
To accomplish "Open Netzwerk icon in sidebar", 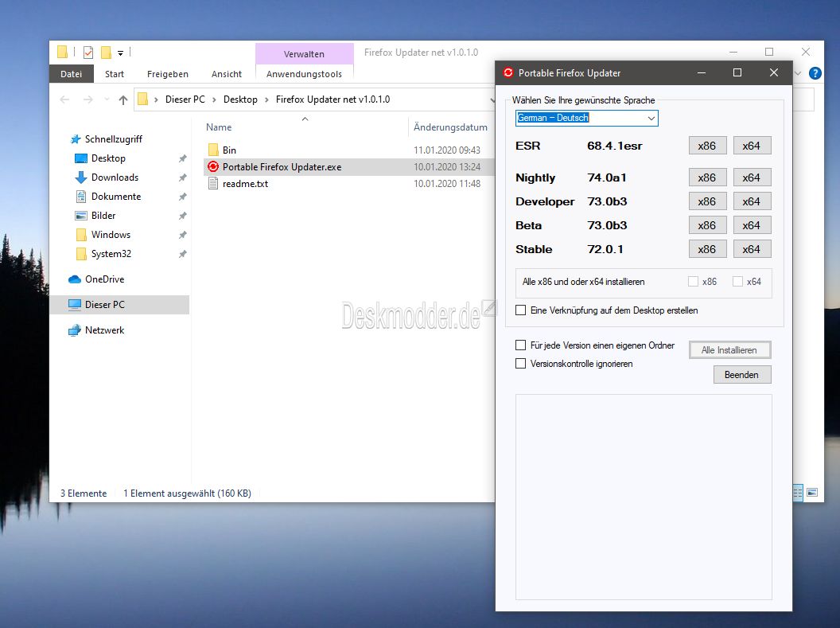I will [x=75, y=330].
